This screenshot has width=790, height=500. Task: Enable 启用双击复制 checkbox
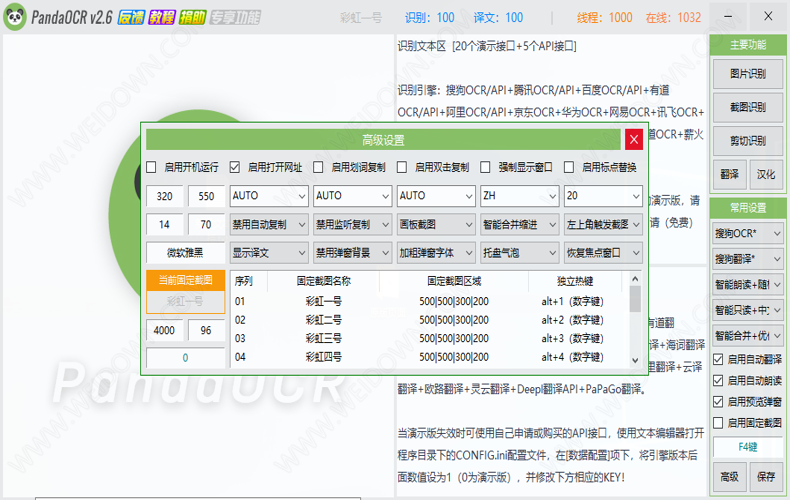(402, 167)
